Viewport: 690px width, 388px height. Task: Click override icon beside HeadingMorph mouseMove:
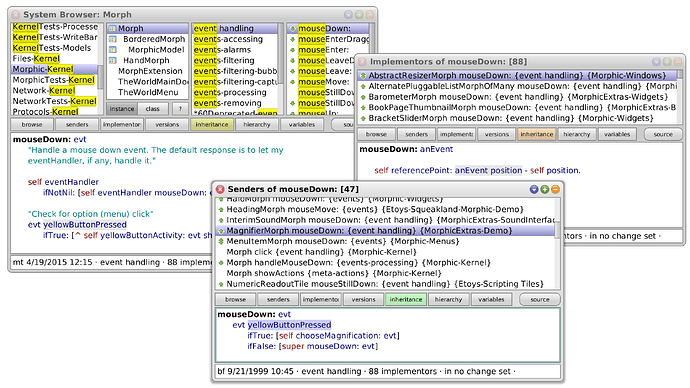[x=221, y=209]
